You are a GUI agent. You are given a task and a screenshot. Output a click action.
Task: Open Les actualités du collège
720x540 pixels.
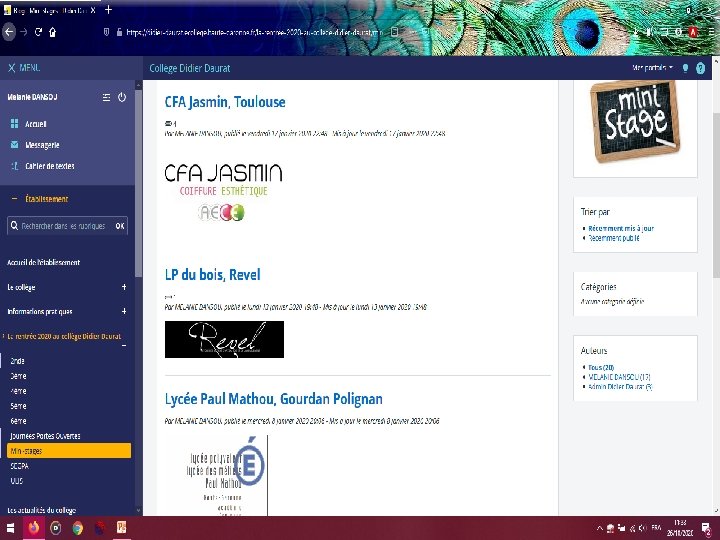pyautogui.click(x=41, y=510)
